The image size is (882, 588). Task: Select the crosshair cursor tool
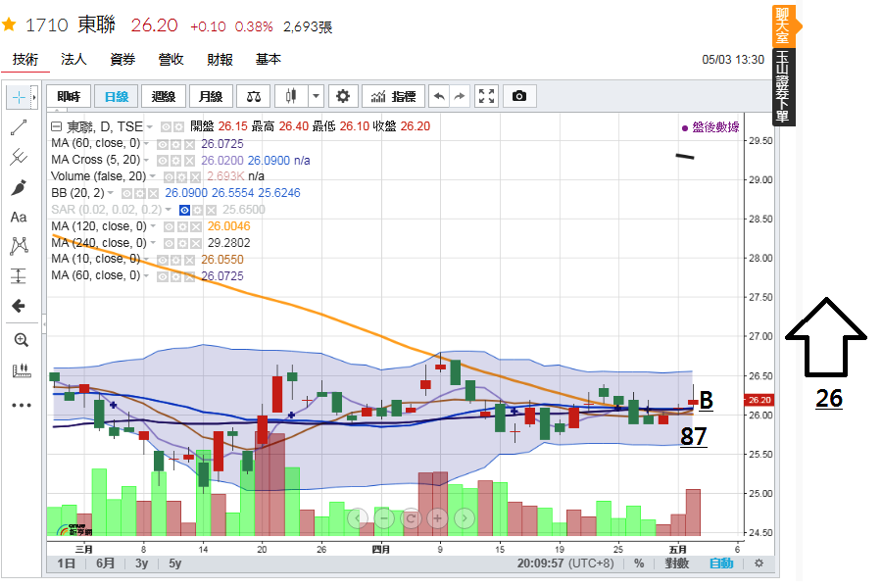click(x=19, y=97)
